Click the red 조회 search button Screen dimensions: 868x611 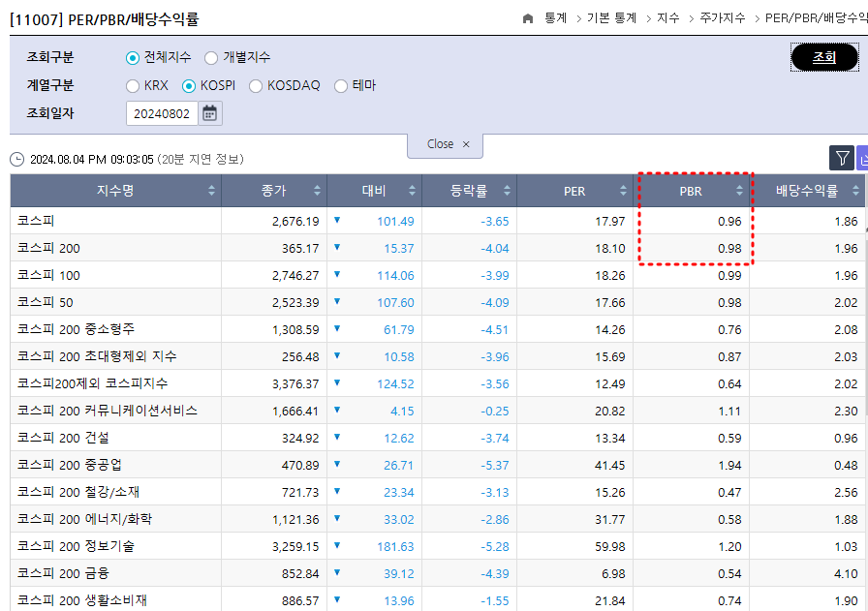(825, 56)
